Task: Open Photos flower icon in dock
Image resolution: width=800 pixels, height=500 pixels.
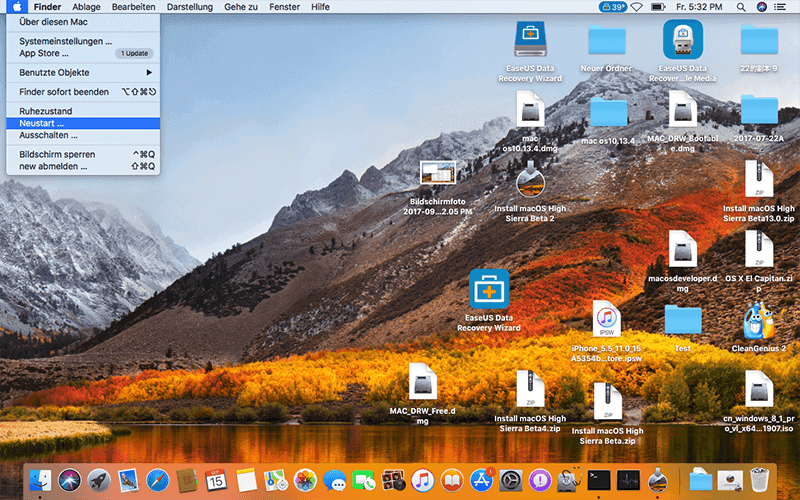Action: 305,480
